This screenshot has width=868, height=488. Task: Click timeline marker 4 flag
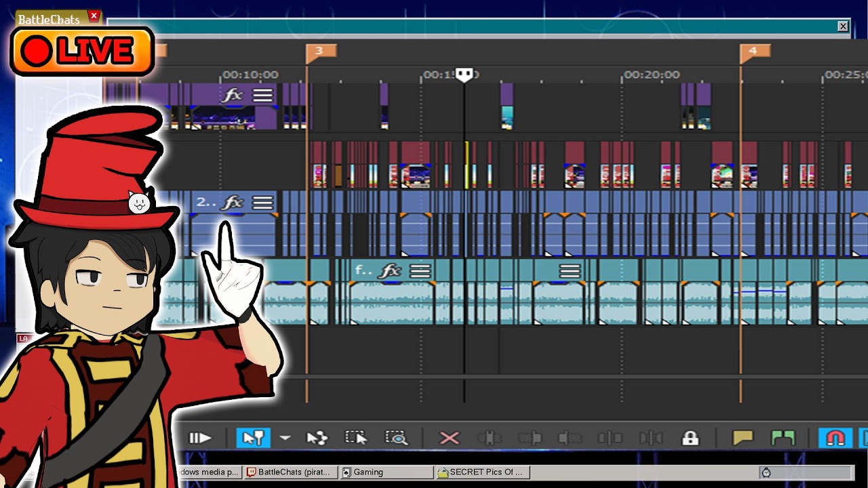click(754, 52)
